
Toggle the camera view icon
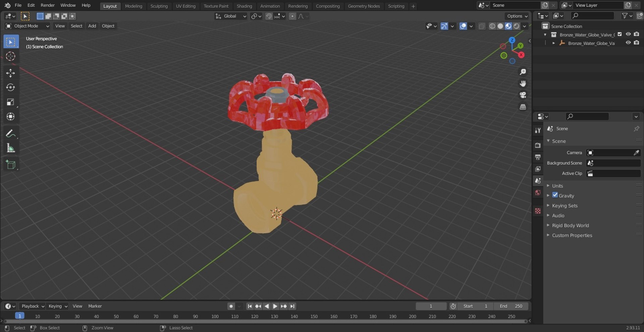[x=523, y=95]
